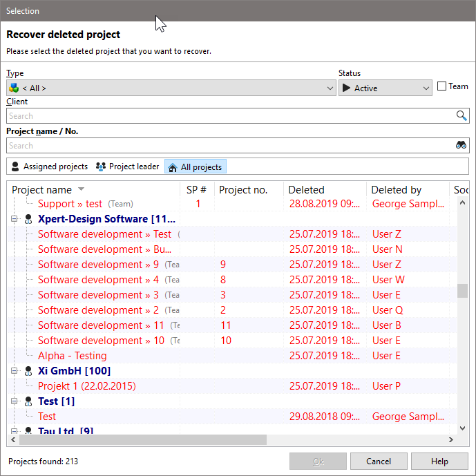This screenshot has width=476, height=476.
Task: Click the colored cubes Type icon
Action: [14, 88]
